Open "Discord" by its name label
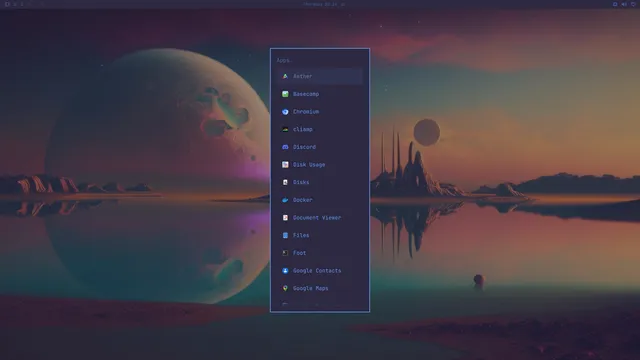640x360 pixels. pos(304,147)
